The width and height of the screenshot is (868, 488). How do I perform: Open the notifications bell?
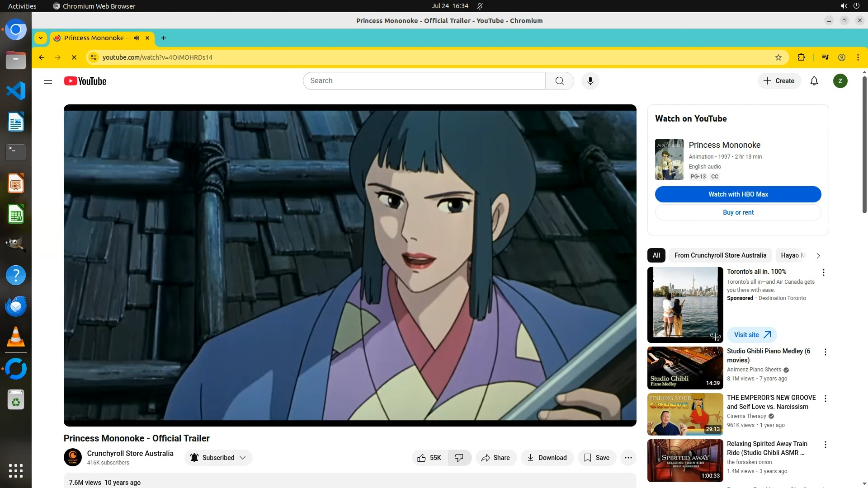[x=814, y=81]
